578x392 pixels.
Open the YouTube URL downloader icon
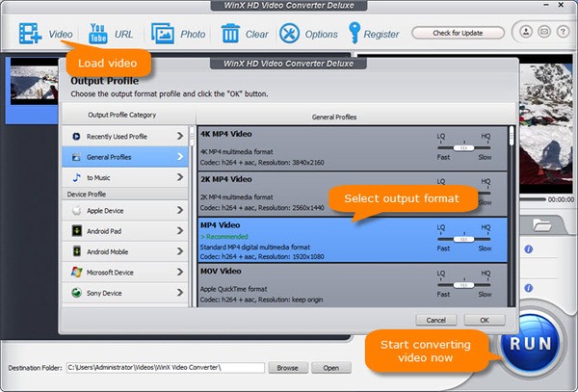(96, 34)
